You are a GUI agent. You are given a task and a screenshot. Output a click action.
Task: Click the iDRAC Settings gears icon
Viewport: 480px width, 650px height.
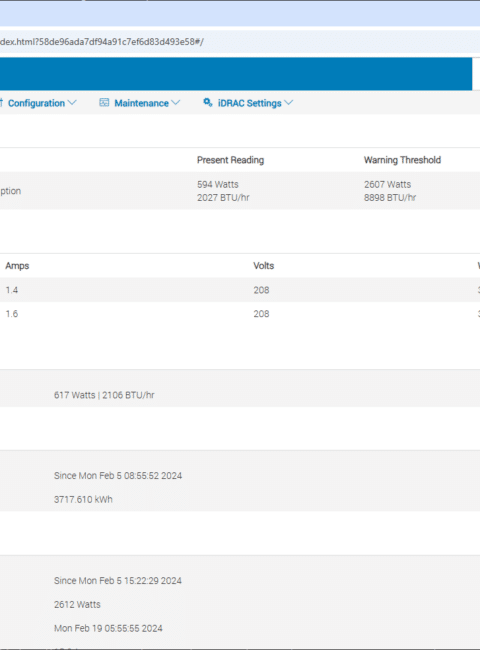click(x=208, y=102)
